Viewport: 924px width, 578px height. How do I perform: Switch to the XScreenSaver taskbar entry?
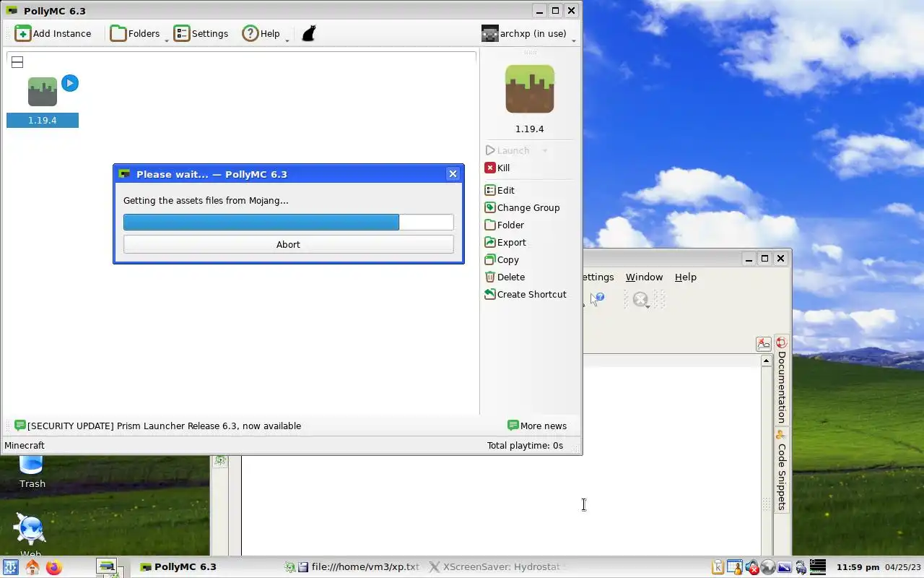497,567
